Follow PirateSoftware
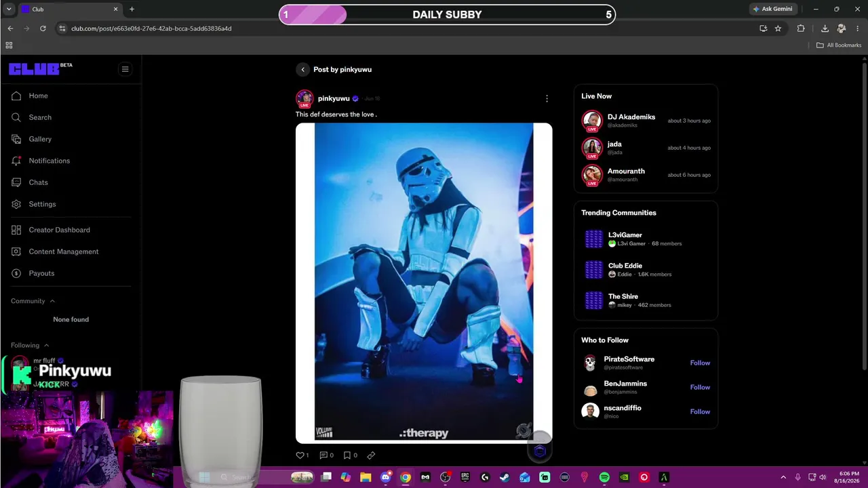868x488 pixels. pos(700,363)
